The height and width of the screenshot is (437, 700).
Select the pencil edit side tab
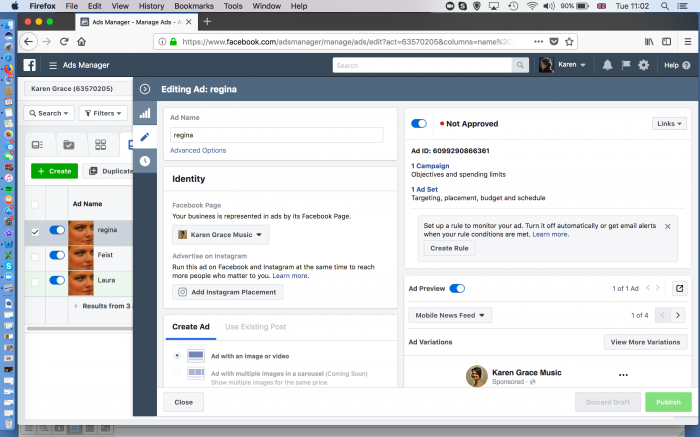(145, 137)
